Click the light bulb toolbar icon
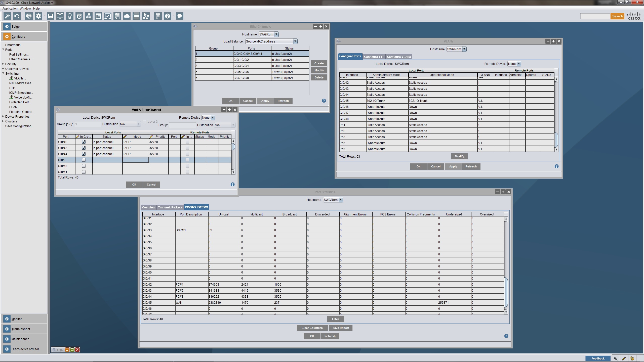The image size is (644, 362). 70,16
